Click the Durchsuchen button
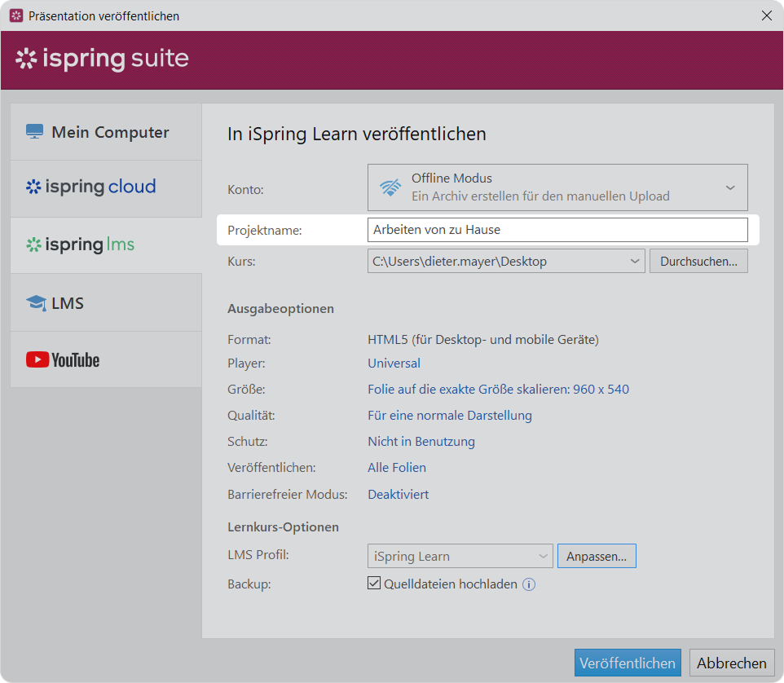784x683 pixels. click(698, 262)
